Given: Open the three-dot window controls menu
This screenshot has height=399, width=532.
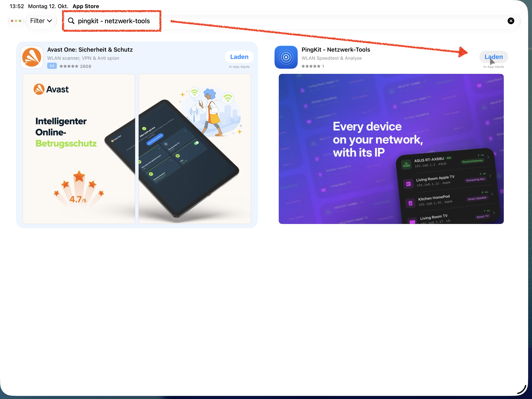Looking at the screenshot, I should click(x=16, y=21).
